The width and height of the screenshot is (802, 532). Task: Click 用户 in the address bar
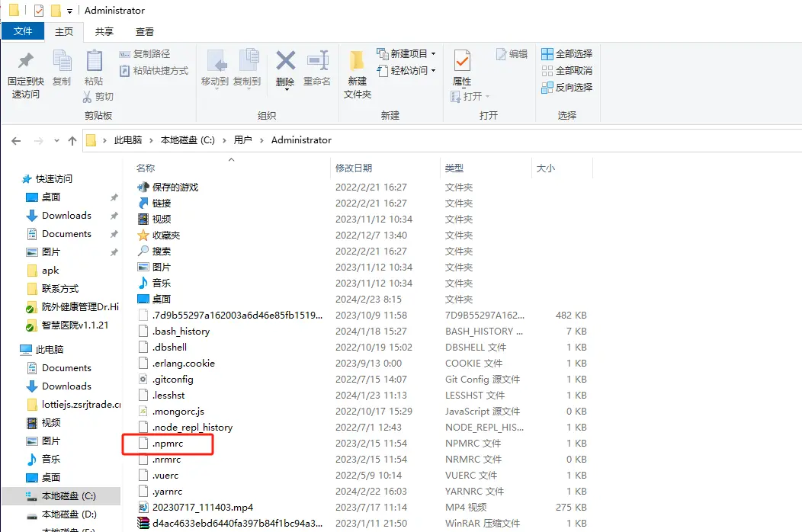coord(243,140)
